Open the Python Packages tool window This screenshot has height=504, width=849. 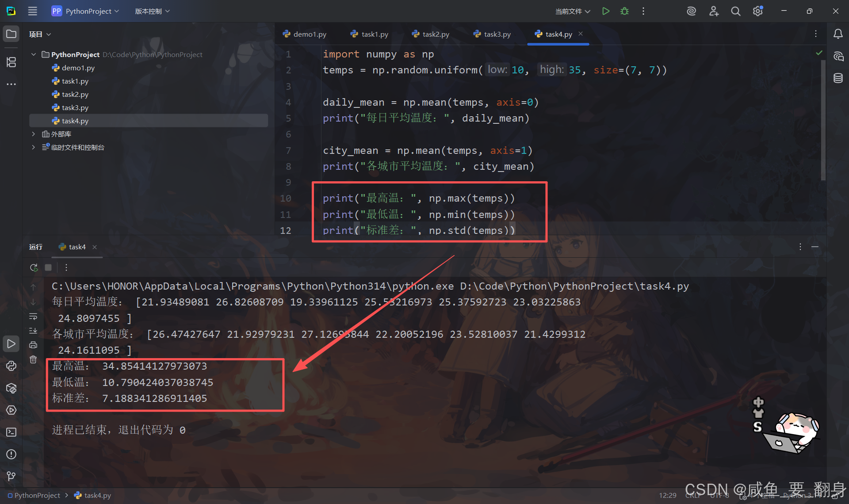(11, 388)
